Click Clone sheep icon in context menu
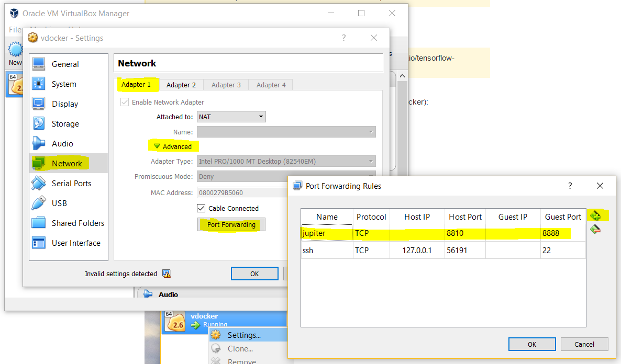This screenshot has width=621, height=364. point(216,348)
